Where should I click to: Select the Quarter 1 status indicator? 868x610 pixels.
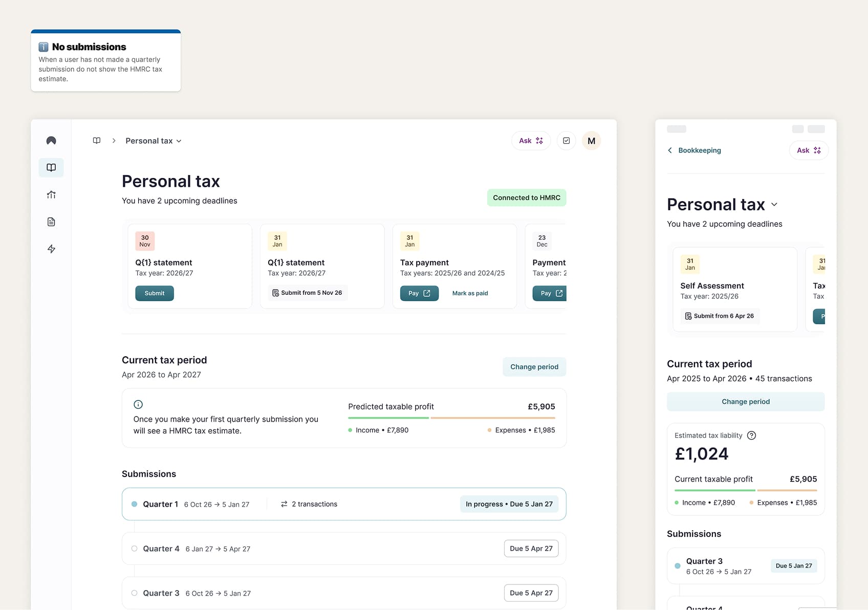click(x=134, y=504)
